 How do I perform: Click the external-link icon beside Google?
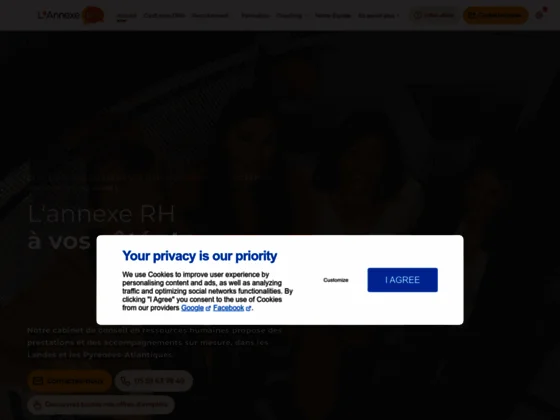[208, 309]
